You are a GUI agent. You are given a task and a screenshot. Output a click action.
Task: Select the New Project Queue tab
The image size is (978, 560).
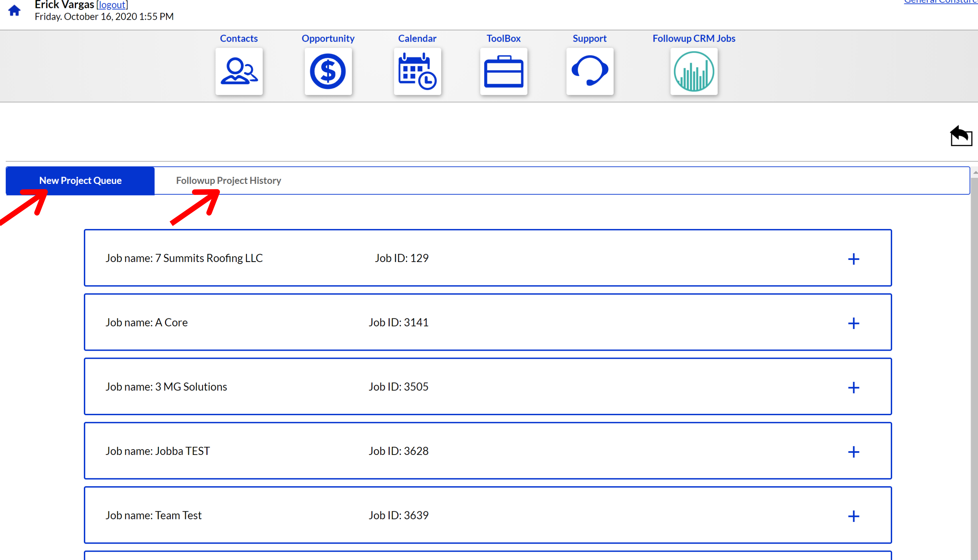pyautogui.click(x=80, y=181)
